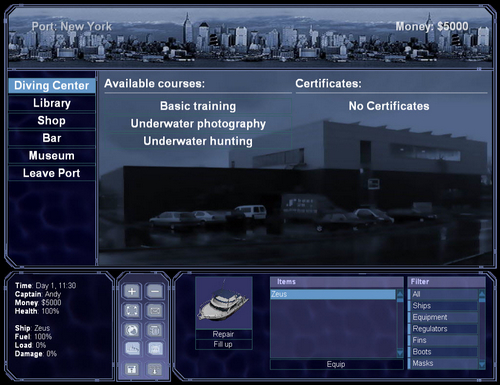The height and width of the screenshot is (385, 500).
Task: Open the envelope messages icon
Action: (x=155, y=311)
